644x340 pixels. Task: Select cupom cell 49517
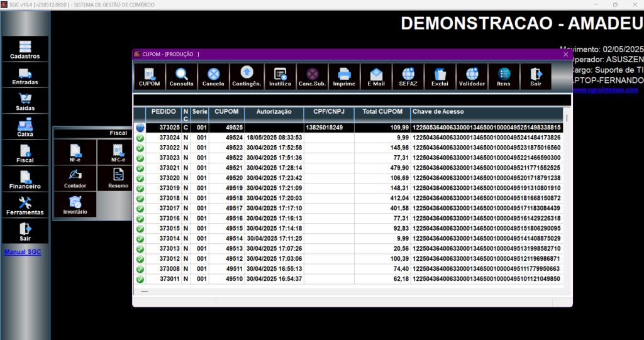click(x=226, y=208)
